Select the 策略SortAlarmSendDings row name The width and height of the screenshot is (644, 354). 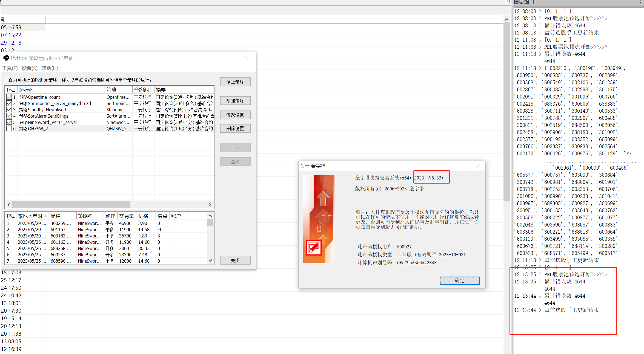pos(44,116)
